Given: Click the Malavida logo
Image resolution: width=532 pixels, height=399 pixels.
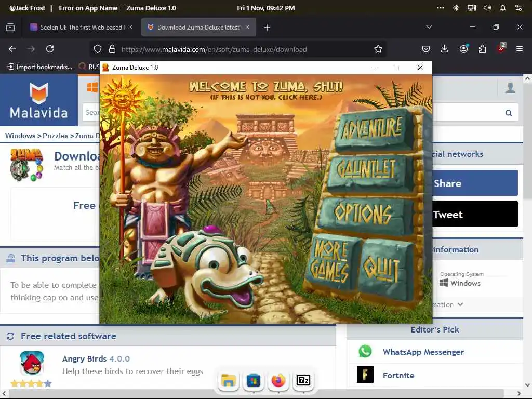Looking at the screenshot, I should [38, 100].
